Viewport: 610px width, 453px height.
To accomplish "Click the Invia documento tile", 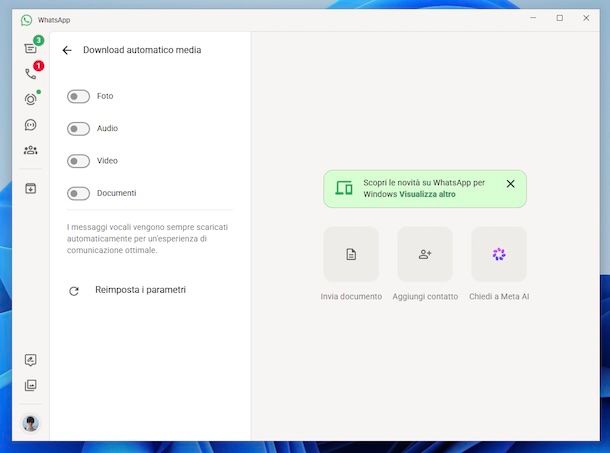I will tap(351, 254).
